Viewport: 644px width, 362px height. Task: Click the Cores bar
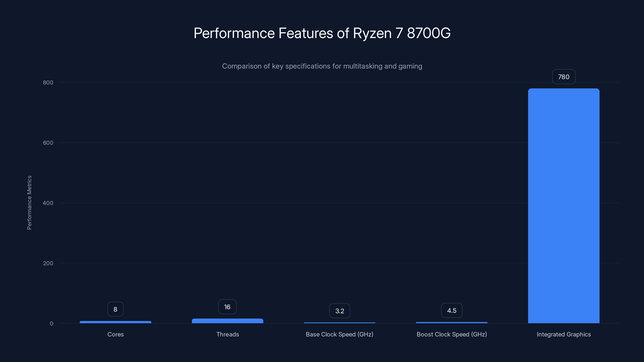point(116,322)
